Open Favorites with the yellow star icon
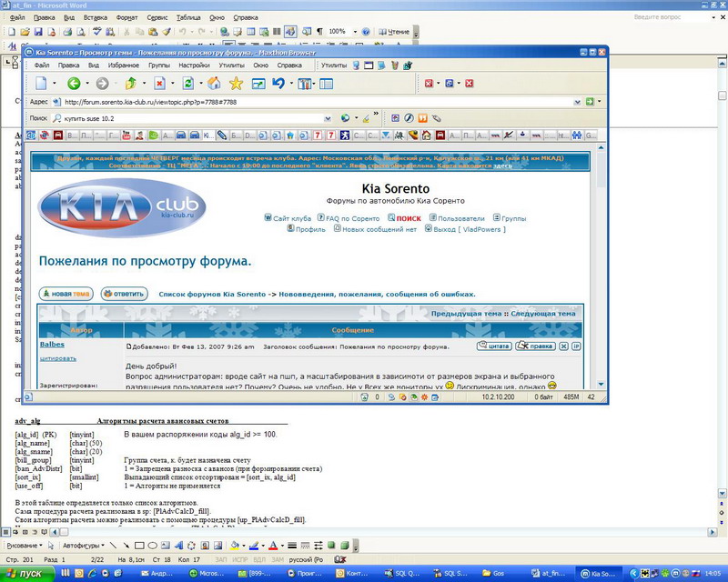 (235, 84)
